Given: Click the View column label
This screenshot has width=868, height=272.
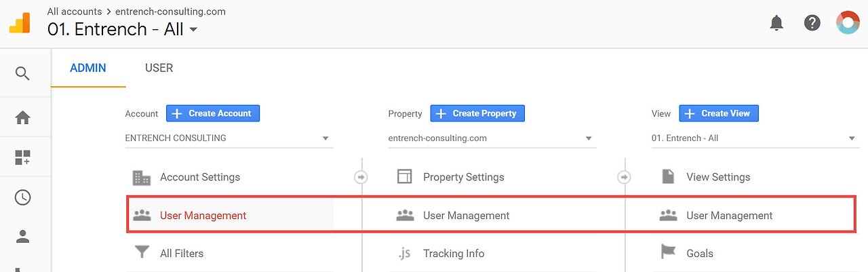Looking at the screenshot, I should (x=661, y=114).
